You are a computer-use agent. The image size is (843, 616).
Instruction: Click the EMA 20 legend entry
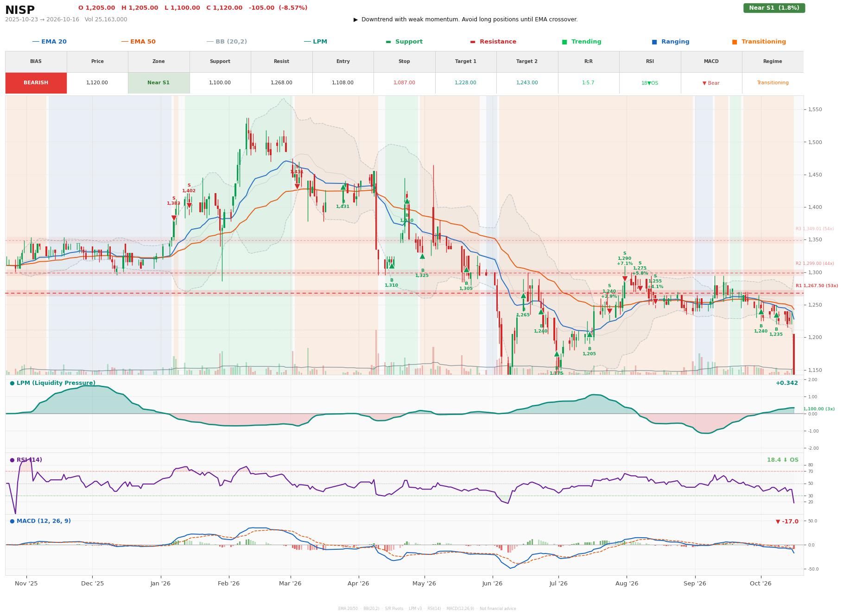click(49, 42)
